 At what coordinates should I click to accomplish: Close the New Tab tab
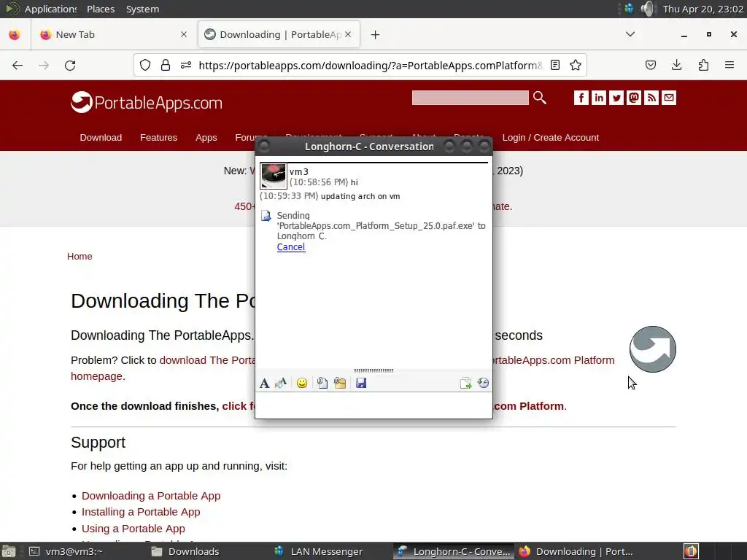pyautogui.click(x=184, y=35)
